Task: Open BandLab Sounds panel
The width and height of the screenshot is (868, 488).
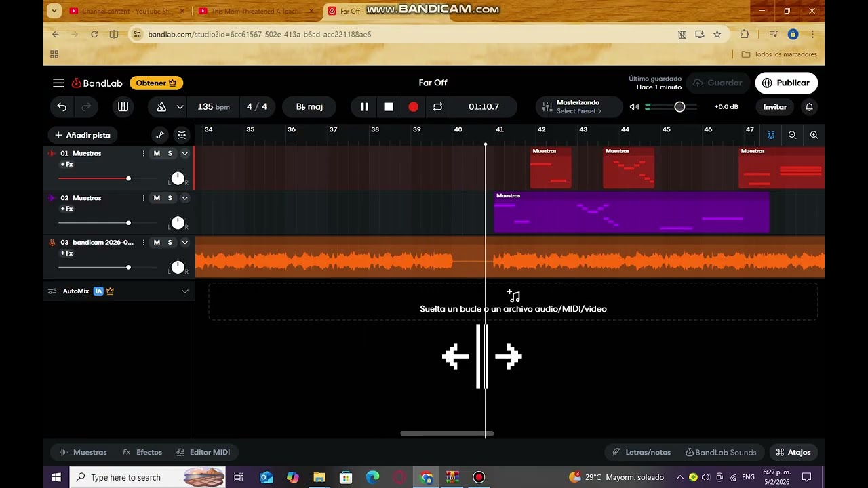Action: 722,452
